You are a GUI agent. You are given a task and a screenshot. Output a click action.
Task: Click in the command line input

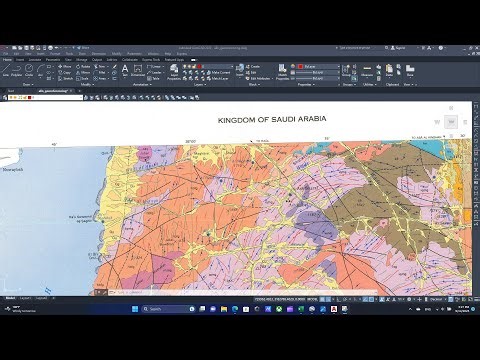click(x=243, y=292)
